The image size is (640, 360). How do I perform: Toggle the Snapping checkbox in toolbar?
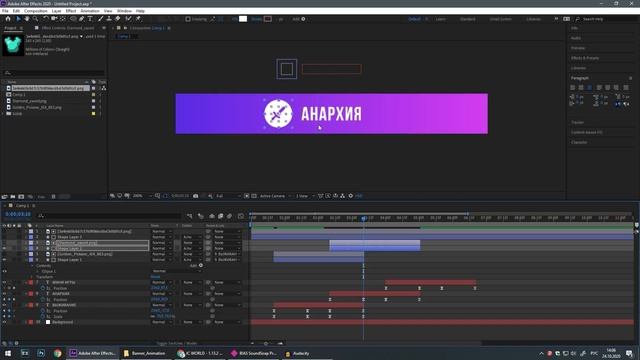(x=188, y=19)
